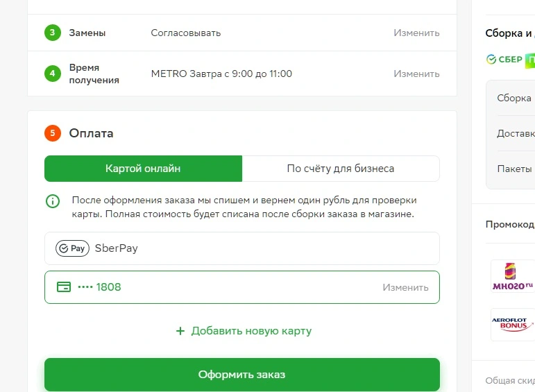Expand the Сборка row in sidebar

(x=514, y=98)
